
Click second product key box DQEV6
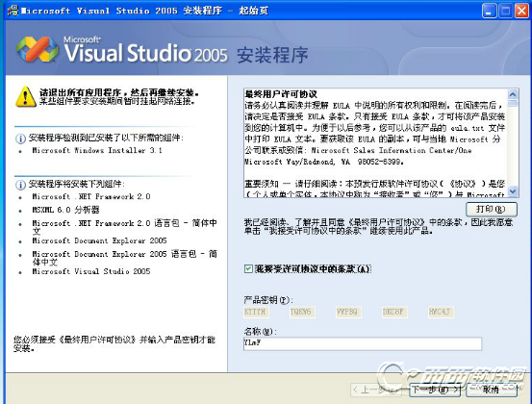click(302, 312)
